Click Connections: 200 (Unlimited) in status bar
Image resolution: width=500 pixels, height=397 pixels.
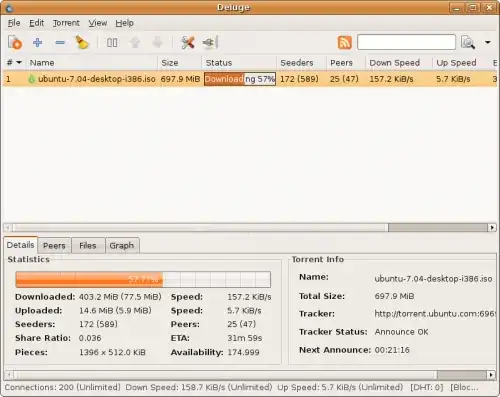[x=62, y=387]
